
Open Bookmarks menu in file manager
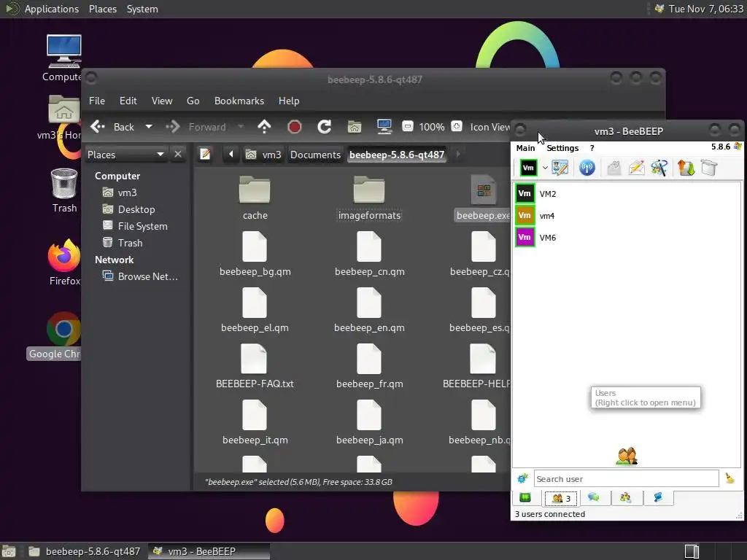point(239,101)
